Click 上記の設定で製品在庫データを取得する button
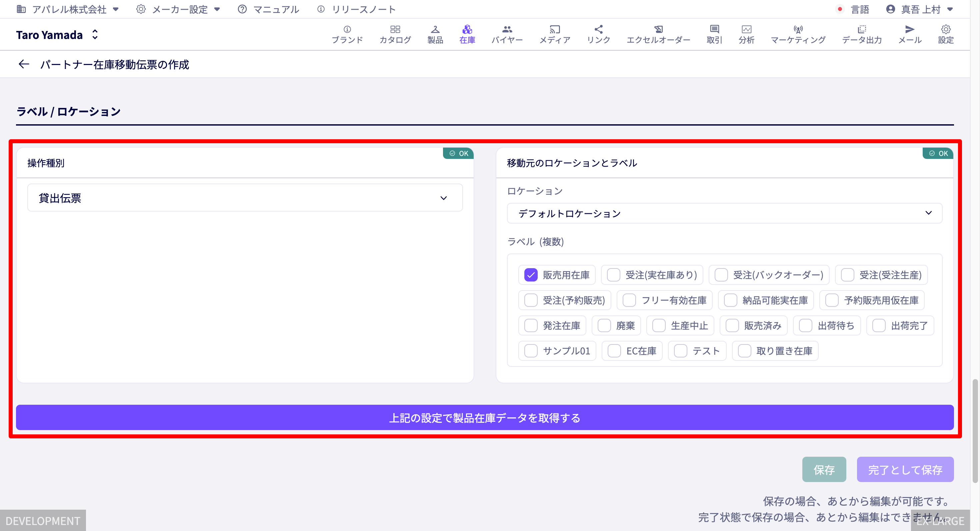This screenshot has height=531, width=980. (485, 417)
